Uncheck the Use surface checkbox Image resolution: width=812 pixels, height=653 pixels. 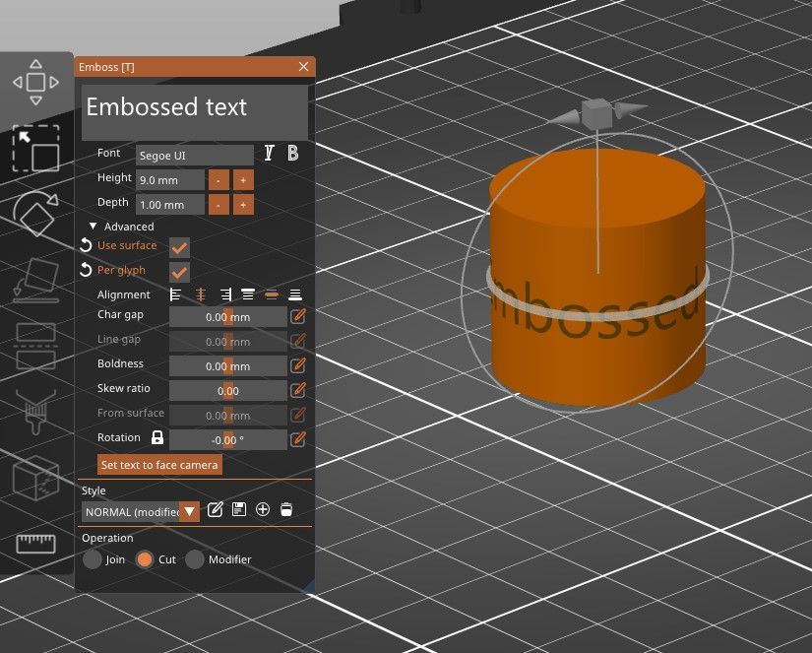[x=179, y=248]
